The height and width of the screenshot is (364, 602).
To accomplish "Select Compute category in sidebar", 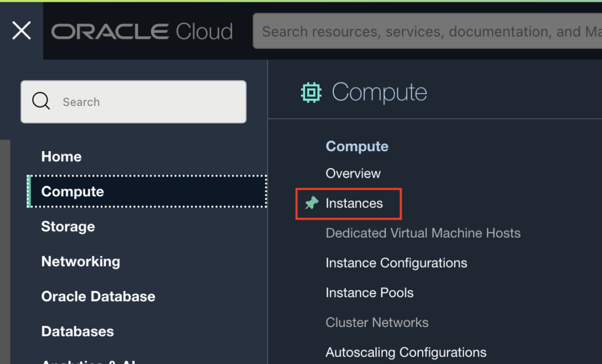I will [72, 192].
